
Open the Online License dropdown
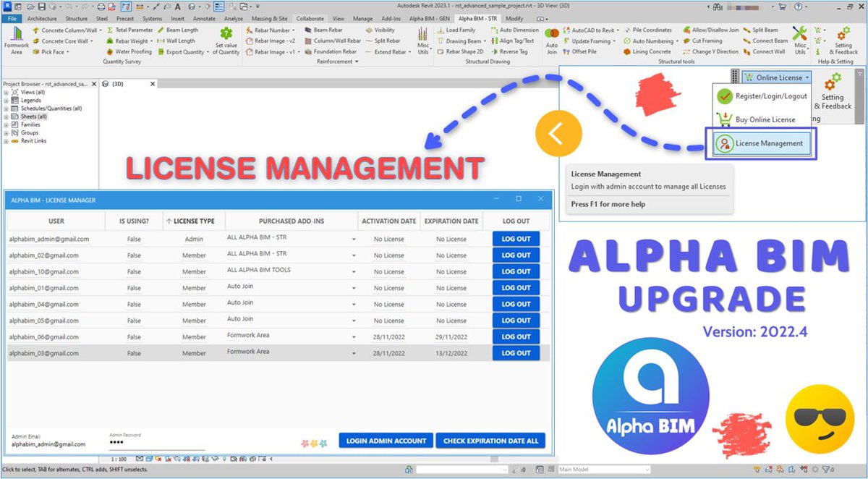coord(775,77)
